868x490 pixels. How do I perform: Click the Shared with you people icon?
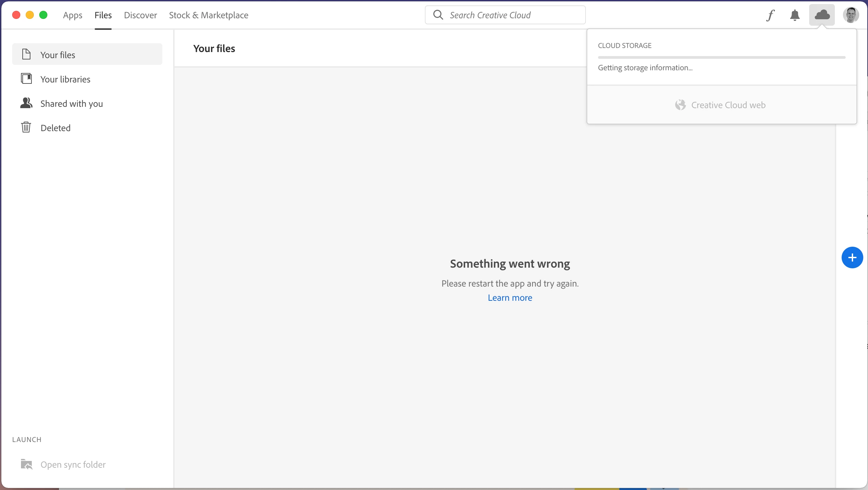tap(26, 103)
